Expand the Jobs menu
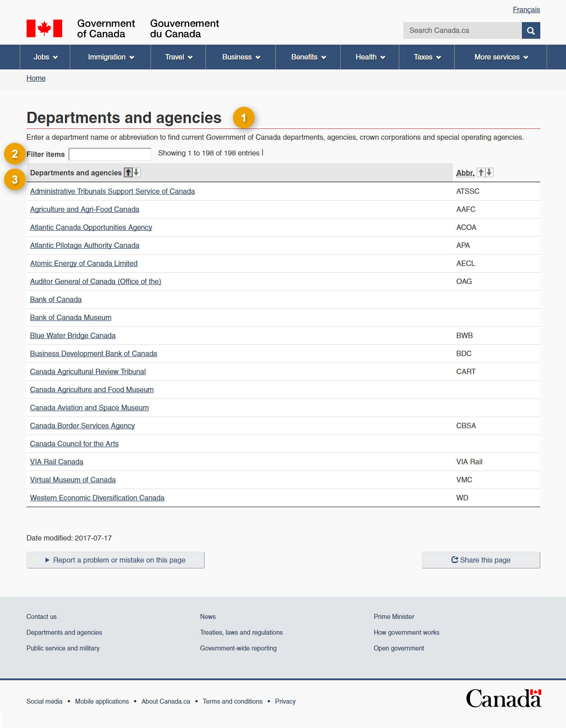This screenshot has height=728, width=566. pos(45,57)
